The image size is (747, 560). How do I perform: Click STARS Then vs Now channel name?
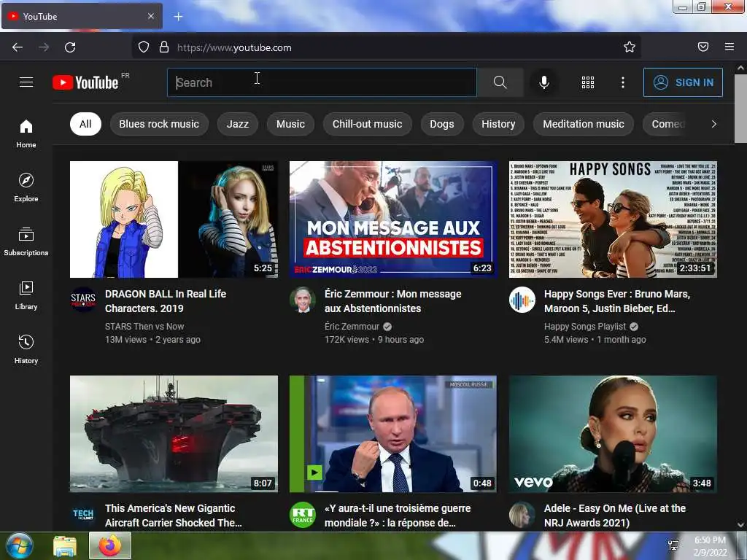point(144,327)
